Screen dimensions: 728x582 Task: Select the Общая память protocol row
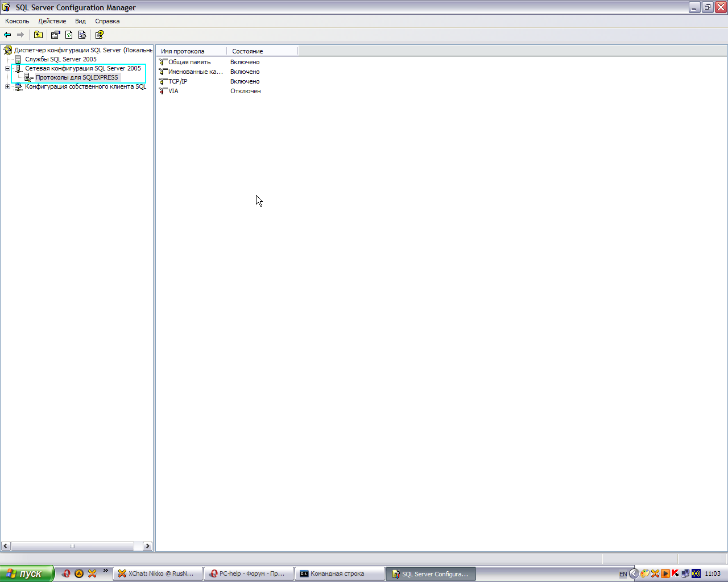[x=189, y=62]
